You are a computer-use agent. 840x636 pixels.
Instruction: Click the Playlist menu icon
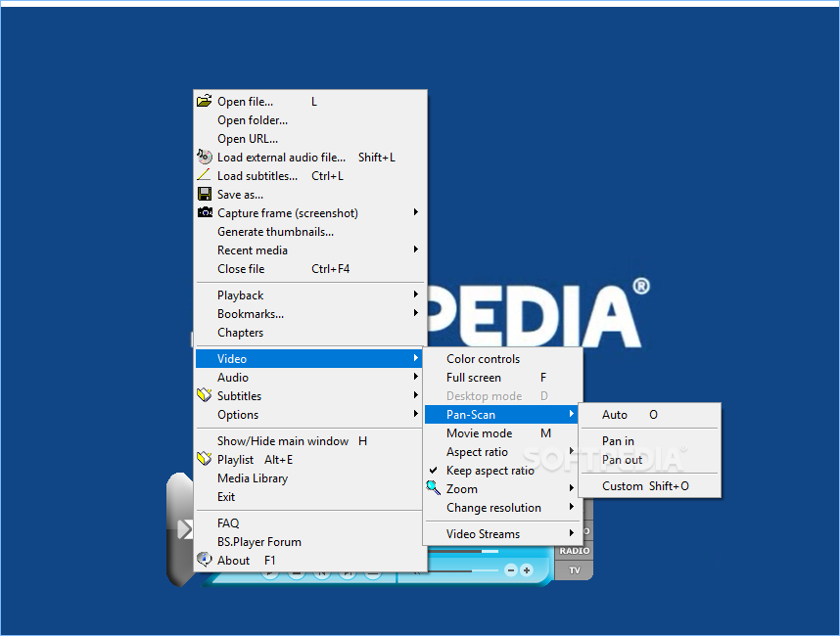204,459
